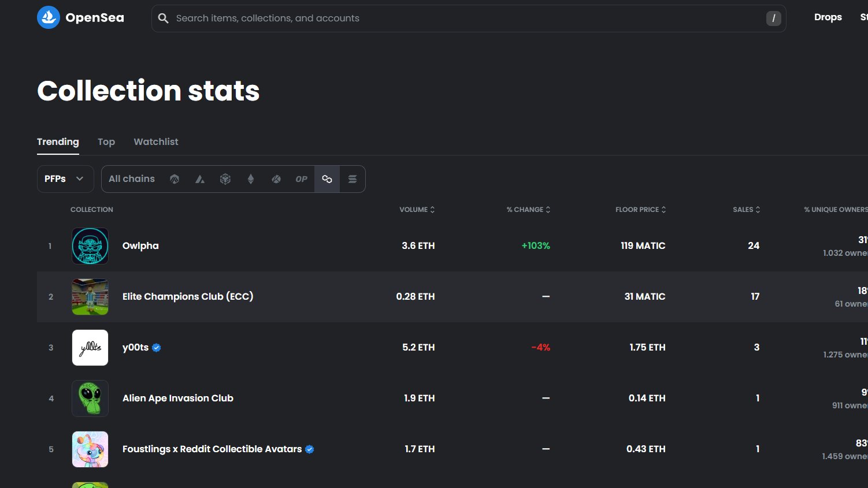Select the All chains filter
Image resolution: width=868 pixels, height=488 pixels.
[x=132, y=179]
